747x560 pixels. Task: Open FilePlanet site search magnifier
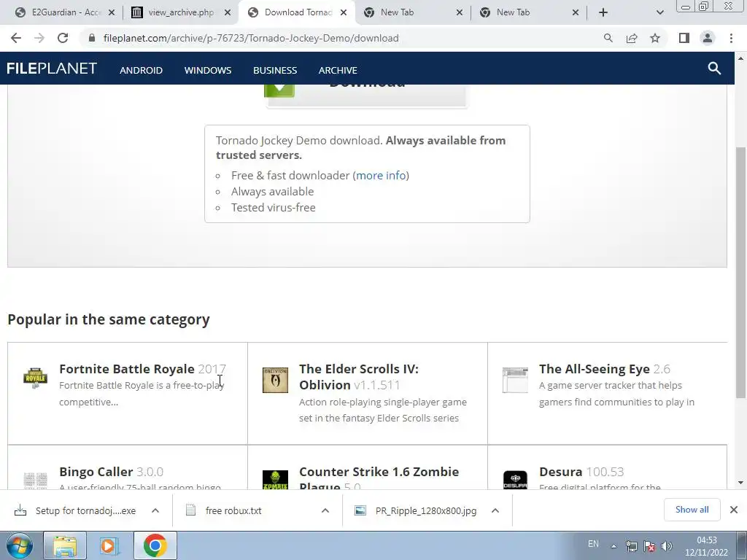(714, 69)
